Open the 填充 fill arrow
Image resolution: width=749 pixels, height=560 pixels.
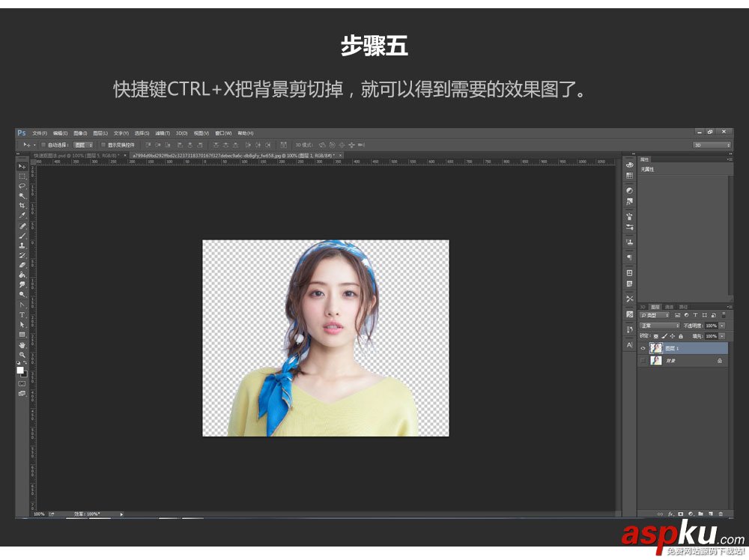click(x=722, y=336)
